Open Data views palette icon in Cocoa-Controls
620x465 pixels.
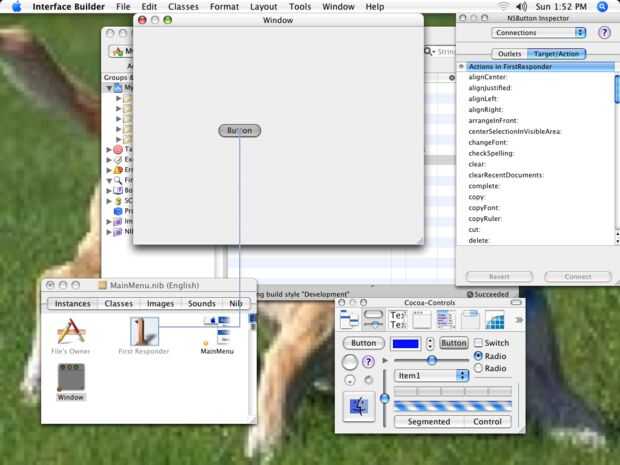coord(446,319)
